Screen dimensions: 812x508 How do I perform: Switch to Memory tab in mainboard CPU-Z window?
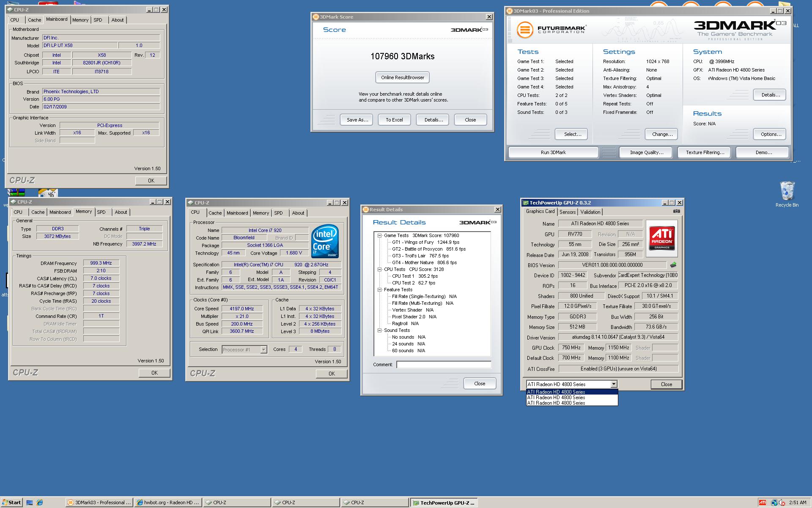tap(80, 20)
